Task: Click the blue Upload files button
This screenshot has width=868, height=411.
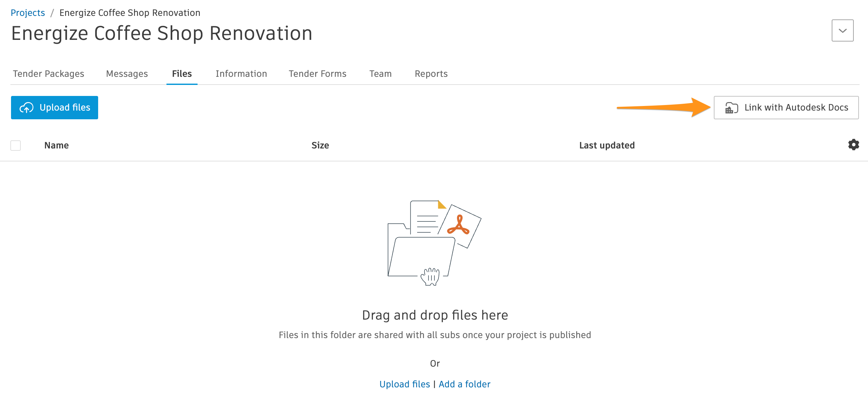Action: coord(54,108)
